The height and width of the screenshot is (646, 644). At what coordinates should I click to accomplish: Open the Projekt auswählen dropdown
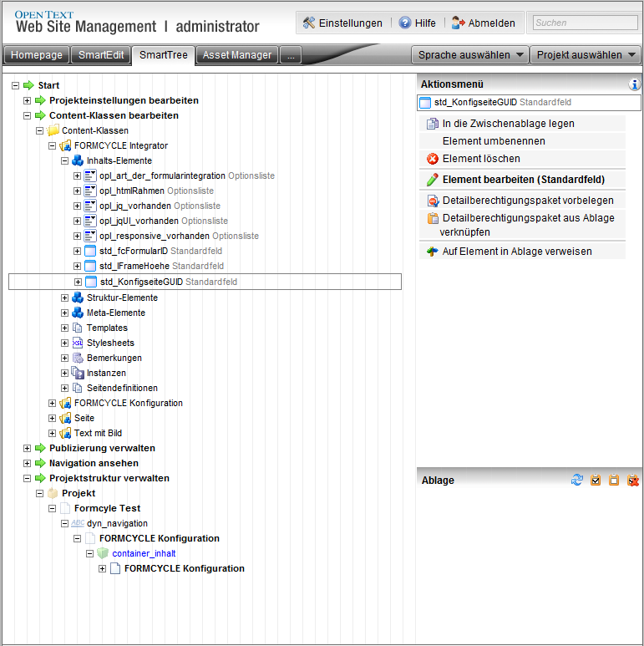(585, 55)
